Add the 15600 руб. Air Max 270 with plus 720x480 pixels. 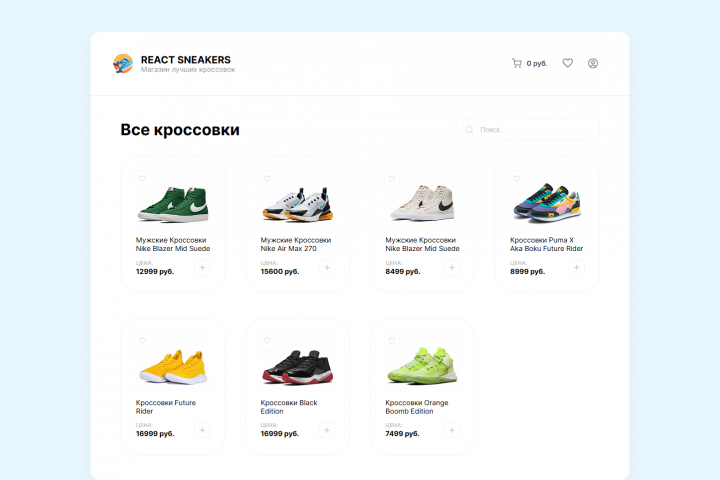point(327,267)
